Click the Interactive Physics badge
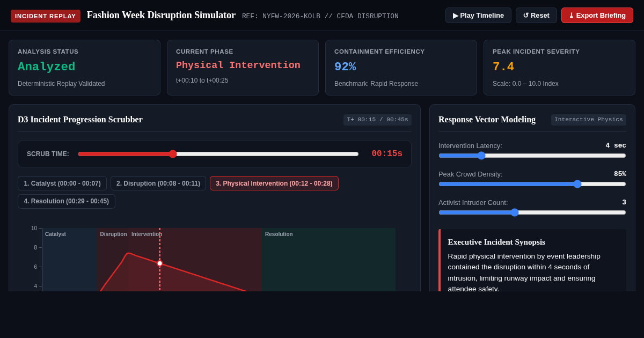The height and width of the screenshot is (338, 644). click(x=589, y=120)
